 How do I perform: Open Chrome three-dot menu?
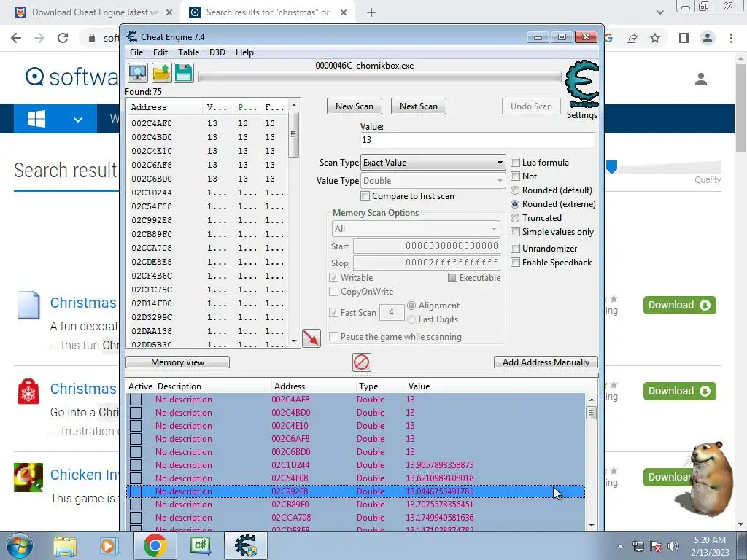[x=731, y=38]
